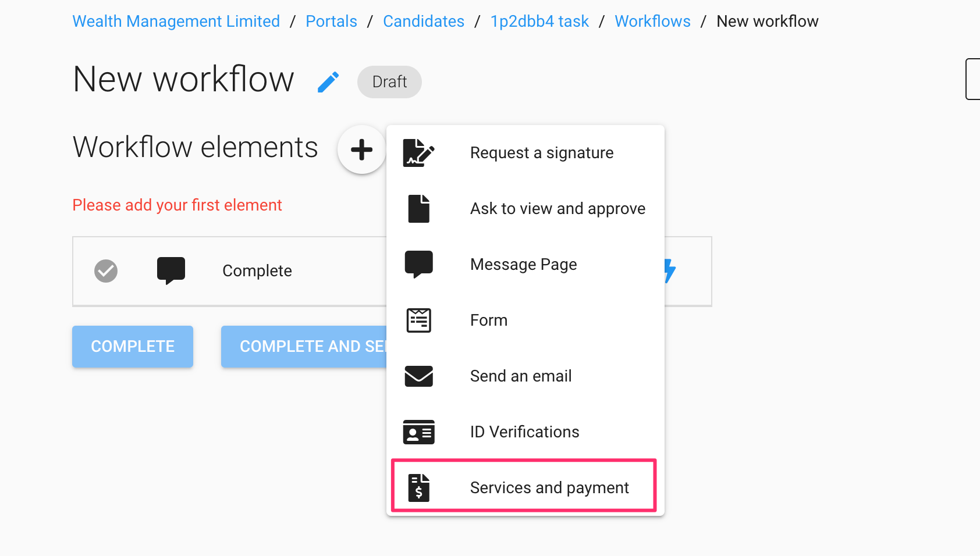Choose ID Verifications from the element menu
Viewport: 980px width, 556px height.
524,432
